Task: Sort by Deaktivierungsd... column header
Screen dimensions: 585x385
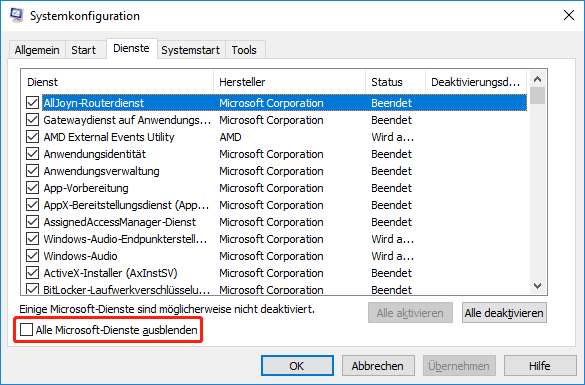Action: click(476, 82)
